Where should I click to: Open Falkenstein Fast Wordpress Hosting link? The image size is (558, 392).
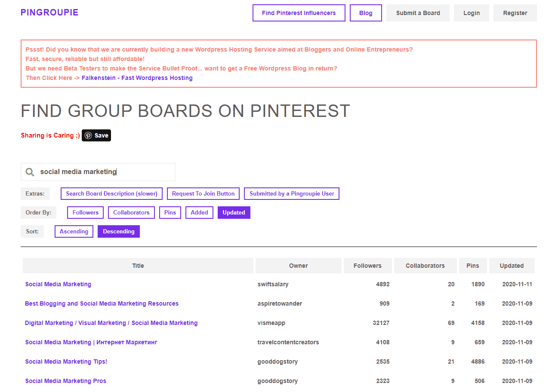[x=137, y=78]
